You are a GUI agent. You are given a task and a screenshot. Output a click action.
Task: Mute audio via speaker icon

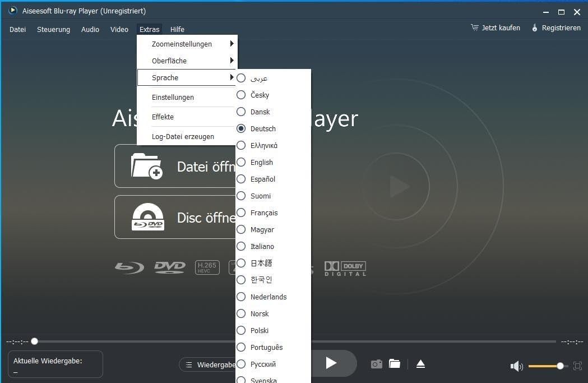pyautogui.click(x=516, y=366)
